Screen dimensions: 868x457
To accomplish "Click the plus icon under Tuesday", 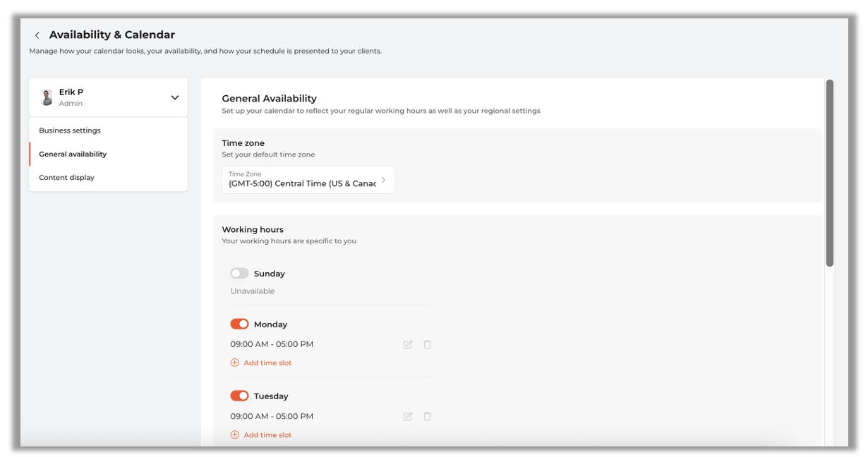I will [x=235, y=435].
